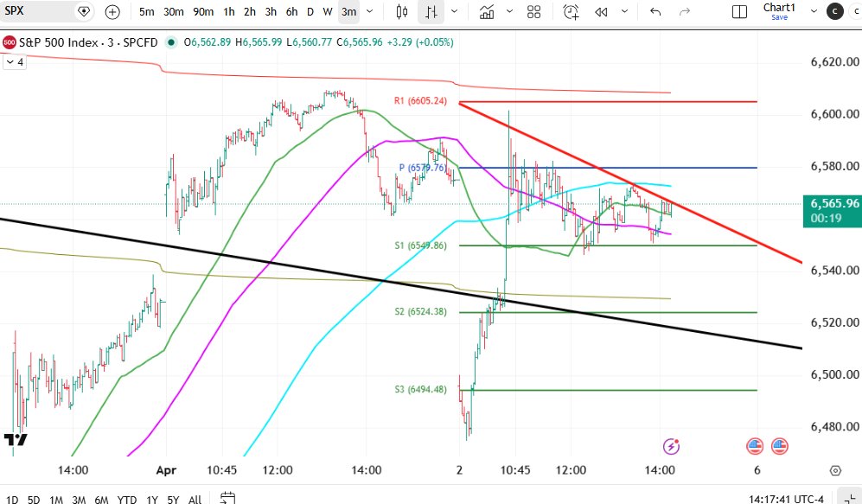Select the R1 (6605.24) pivot label
Image resolution: width=862 pixels, height=504 pixels.
coord(420,100)
